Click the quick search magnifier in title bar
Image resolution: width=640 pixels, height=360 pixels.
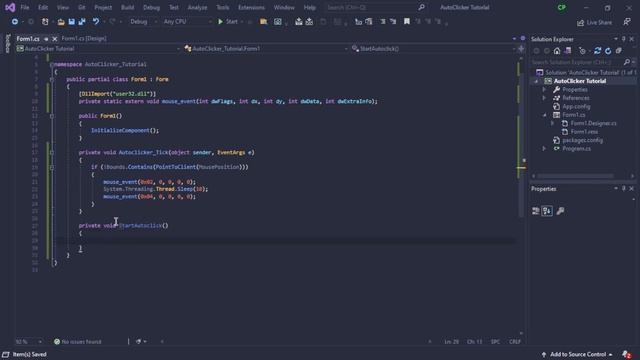tap(421, 7)
